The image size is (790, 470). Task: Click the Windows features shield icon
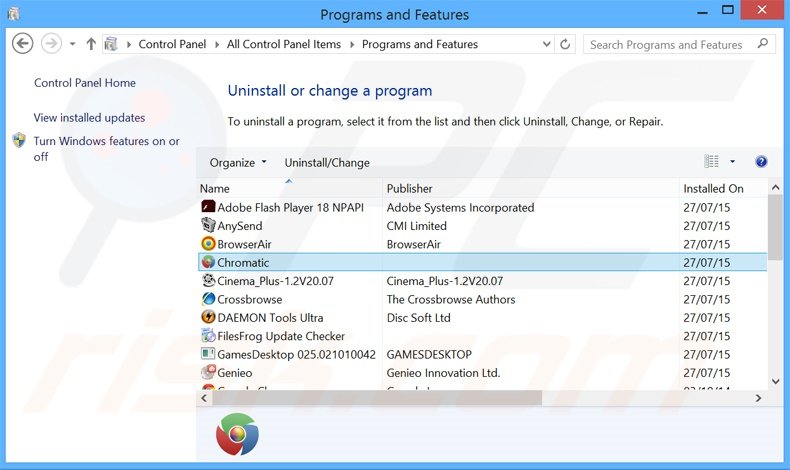pos(19,140)
